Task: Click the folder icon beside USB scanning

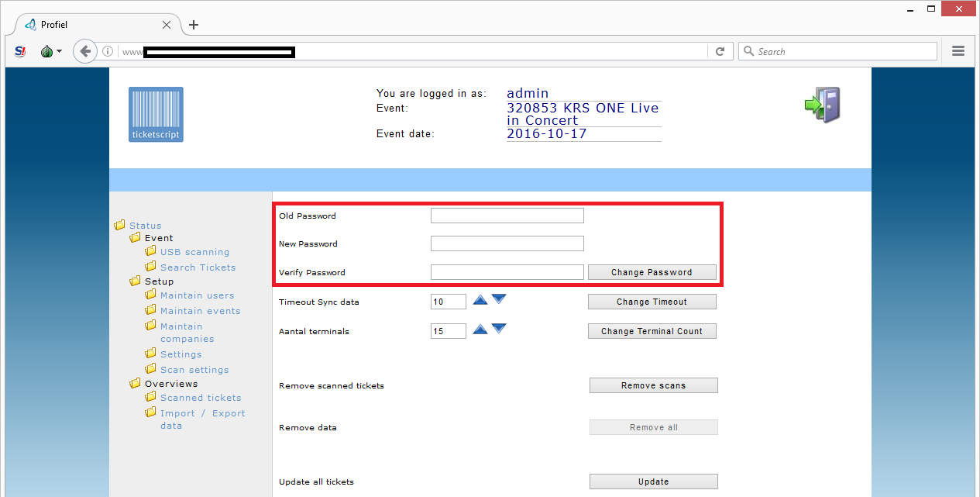Action: [x=150, y=251]
